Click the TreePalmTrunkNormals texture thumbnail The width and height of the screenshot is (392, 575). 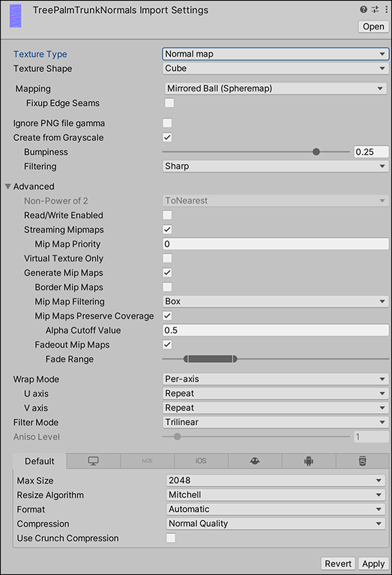(x=15, y=16)
